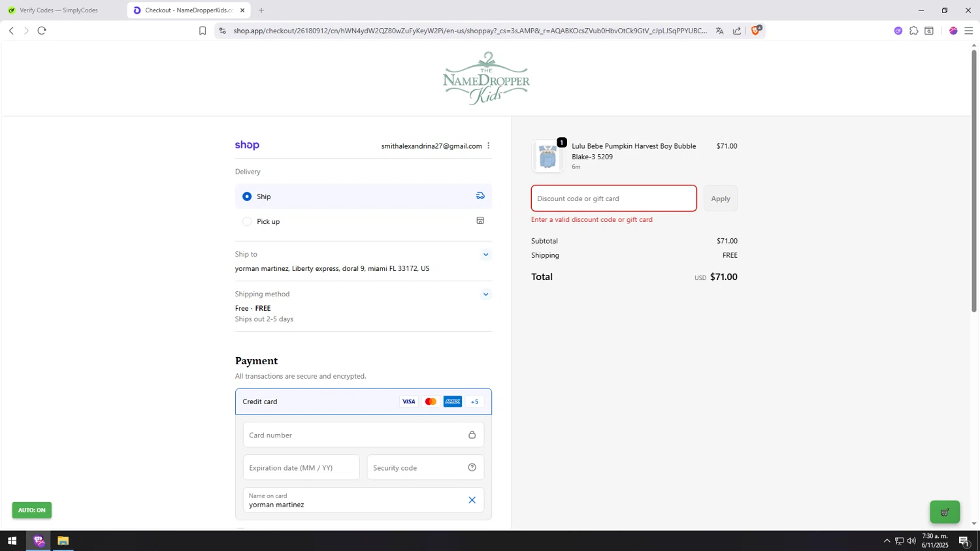Open the translate page icon
This screenshot has height=551, width=980.
point(720,31)
